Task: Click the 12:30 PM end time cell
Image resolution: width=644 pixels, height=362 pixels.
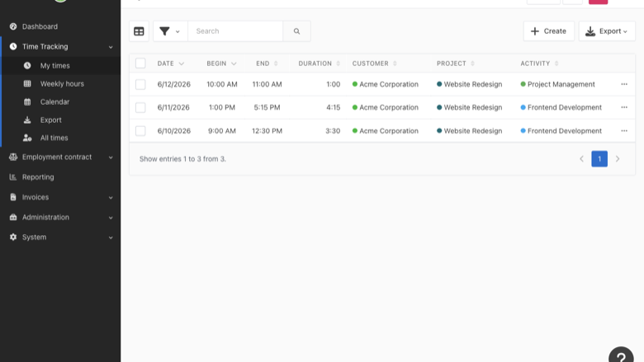Action: (x=267, y=131)
